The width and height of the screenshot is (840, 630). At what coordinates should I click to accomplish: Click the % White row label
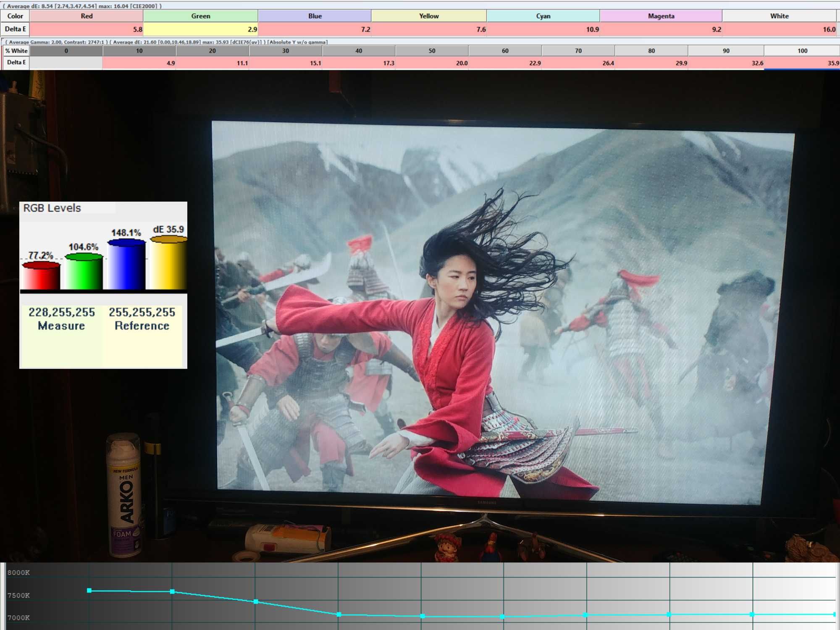coord(16,51)
